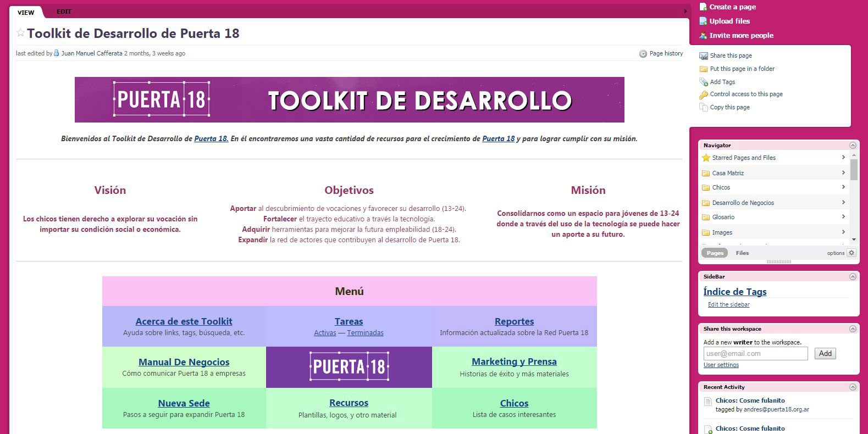Click the Navigator scrollbar down arrow

854,240
